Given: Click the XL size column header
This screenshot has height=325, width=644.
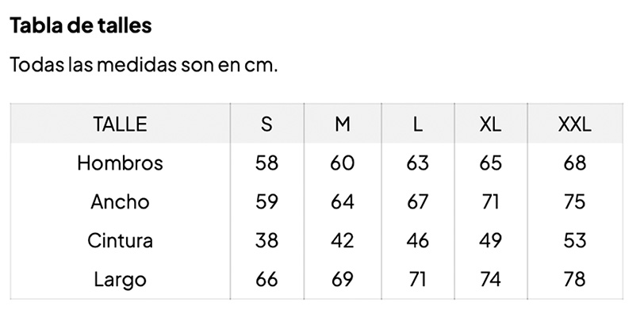Looking at the screenshot, I should [x=490, y=124].
